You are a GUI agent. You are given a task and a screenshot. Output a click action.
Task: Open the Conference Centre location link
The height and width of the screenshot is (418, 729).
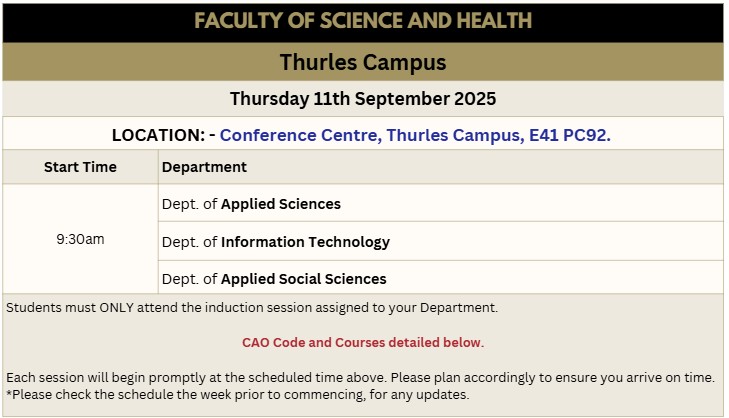click(x=299, y=135)
